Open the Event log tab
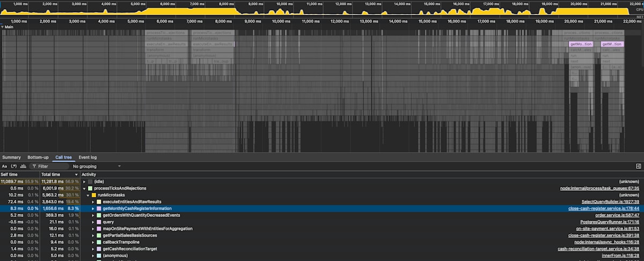The image size is (644, 261). 87,158
